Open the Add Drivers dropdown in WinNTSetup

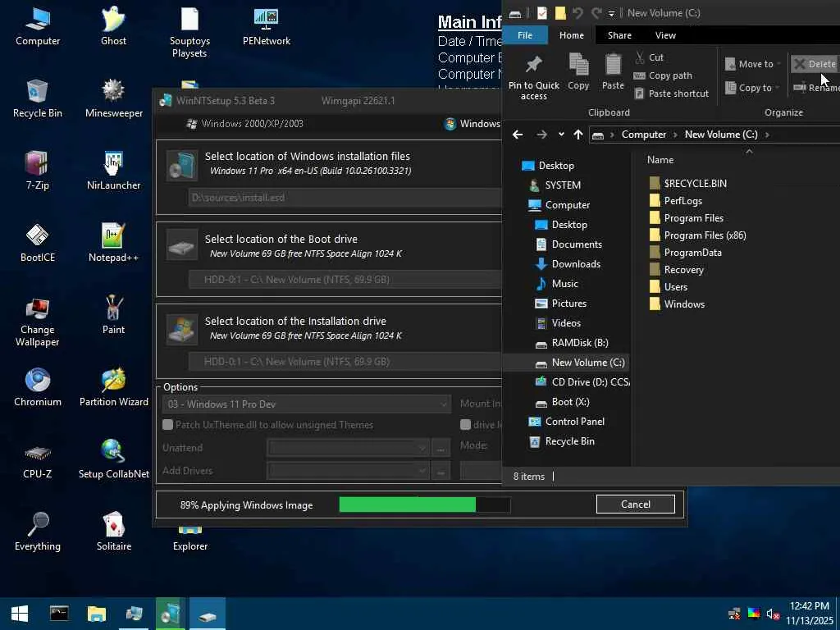(x=348, y=471)
